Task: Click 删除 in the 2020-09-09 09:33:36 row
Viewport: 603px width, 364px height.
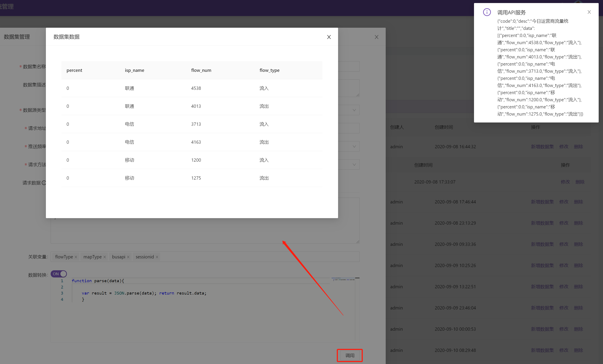Action: point(579,244)
